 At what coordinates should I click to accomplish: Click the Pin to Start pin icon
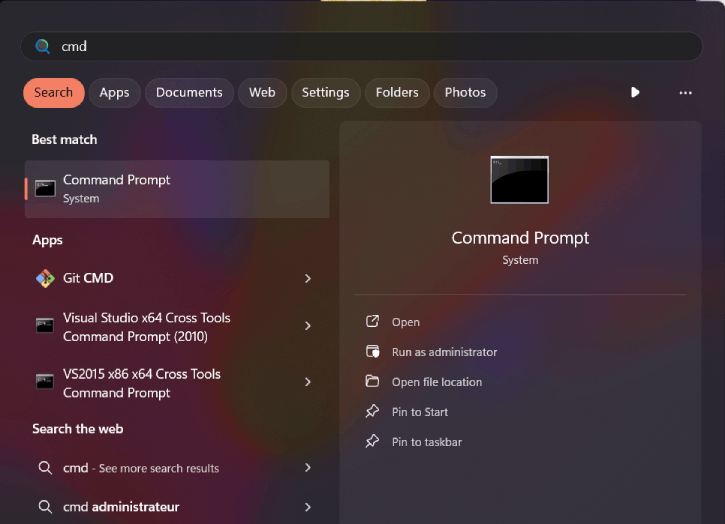373,411
